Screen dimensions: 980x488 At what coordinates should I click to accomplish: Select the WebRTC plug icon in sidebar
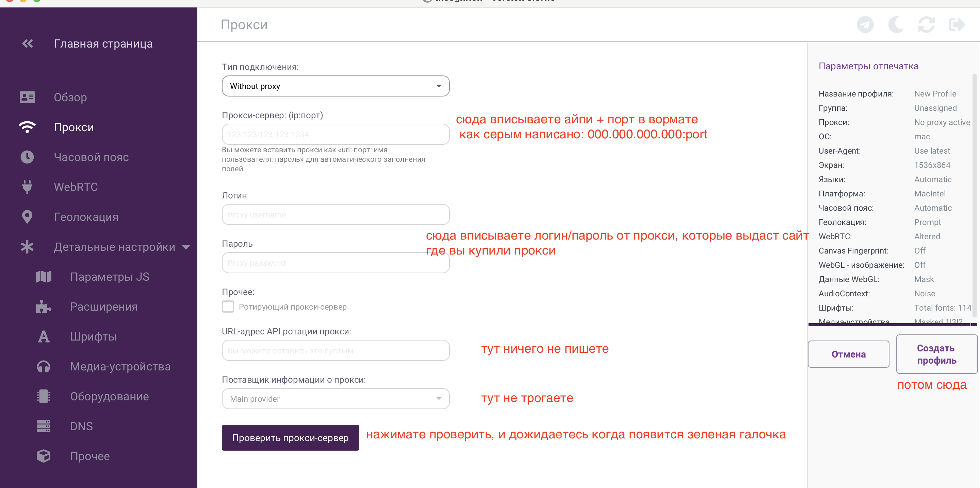pyautogui.click(x=27, y=187)
